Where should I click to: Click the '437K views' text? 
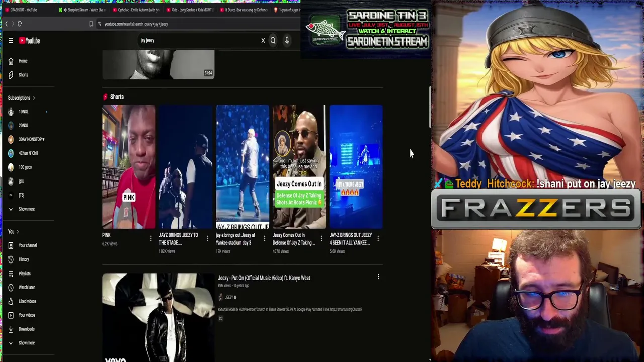point(281,251)
